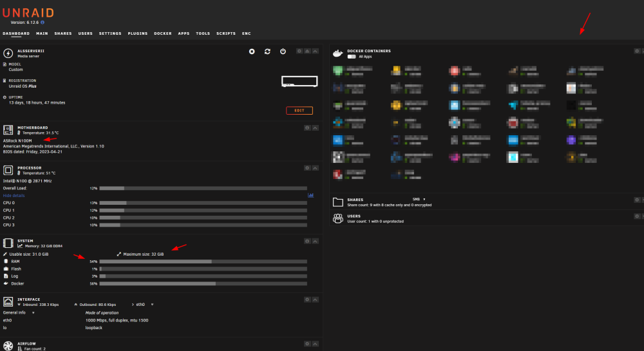This screenshot has width=644, height=351.
Task: Click the Unraid OS Plus registration text
Action: [x=23, y=86]
